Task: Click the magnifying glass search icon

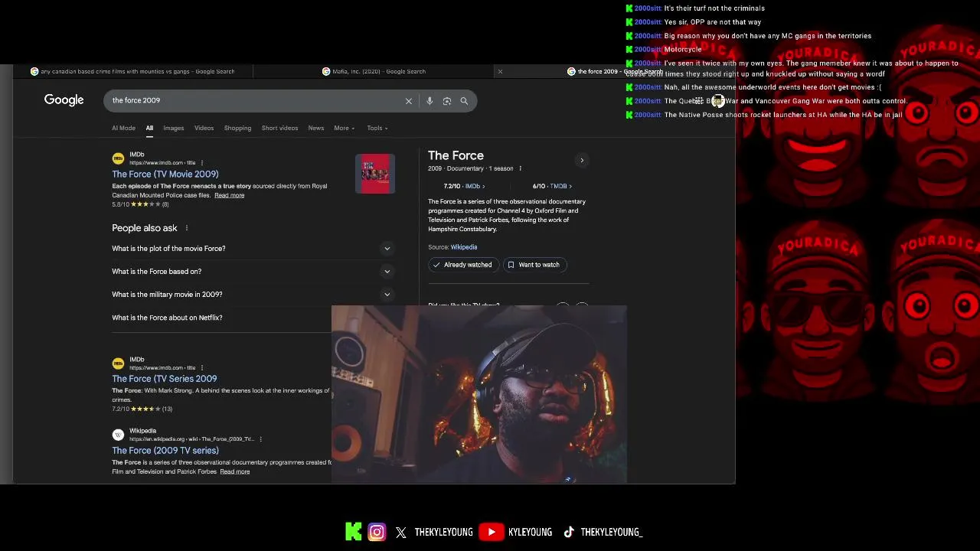Action: coord(464,101)
